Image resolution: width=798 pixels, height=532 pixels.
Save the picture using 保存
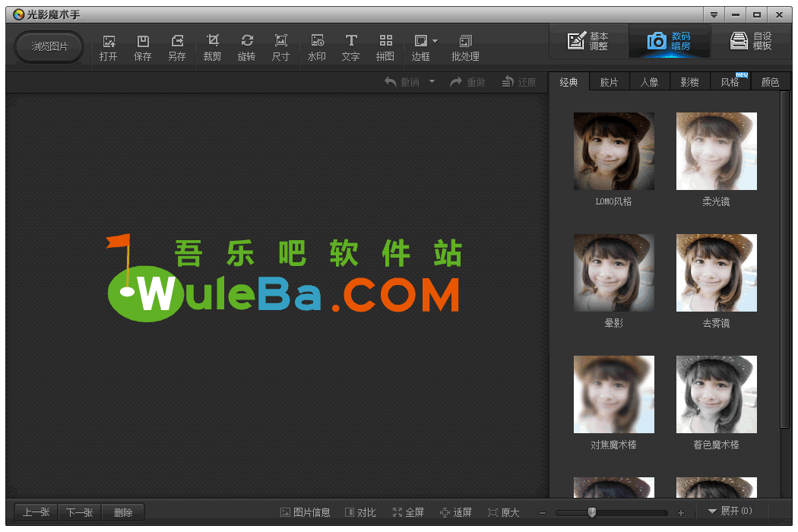pos(143,48)
